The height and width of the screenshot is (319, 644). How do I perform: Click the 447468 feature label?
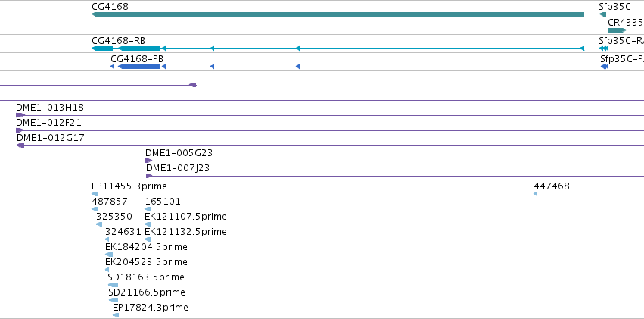(552, 186)
